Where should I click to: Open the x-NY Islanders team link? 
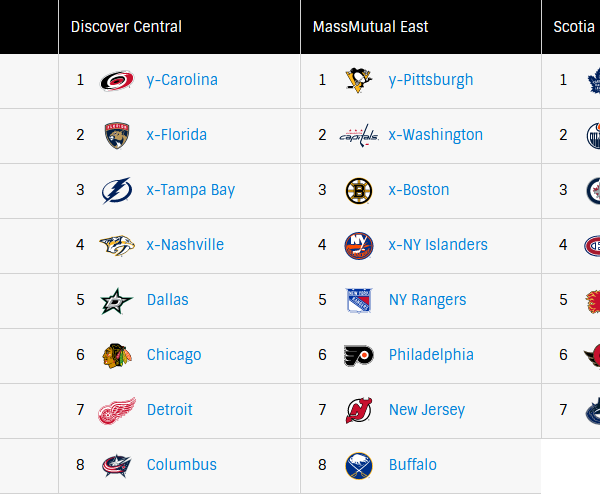pos(438,245)
